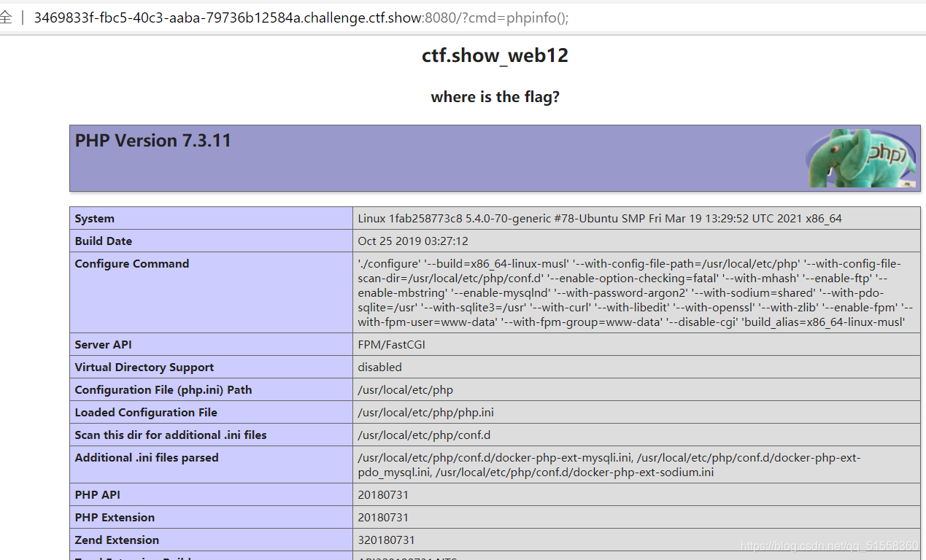The height and width of the screenshot is (560, 926).
Task: Click the '320180731' value
Action: coord(386,540)
